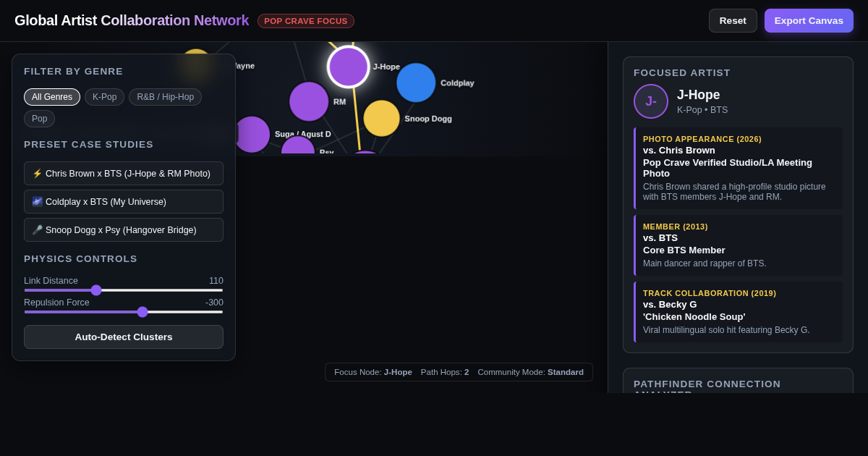
Task: Click the POP CRAVE FOCUS badge
Action: point(306,21)
